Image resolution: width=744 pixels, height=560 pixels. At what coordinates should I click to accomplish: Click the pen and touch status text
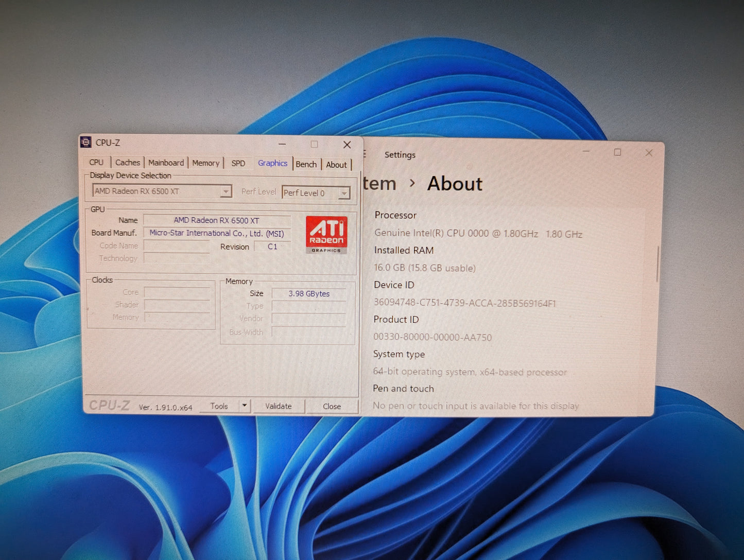tap(476, 406)
